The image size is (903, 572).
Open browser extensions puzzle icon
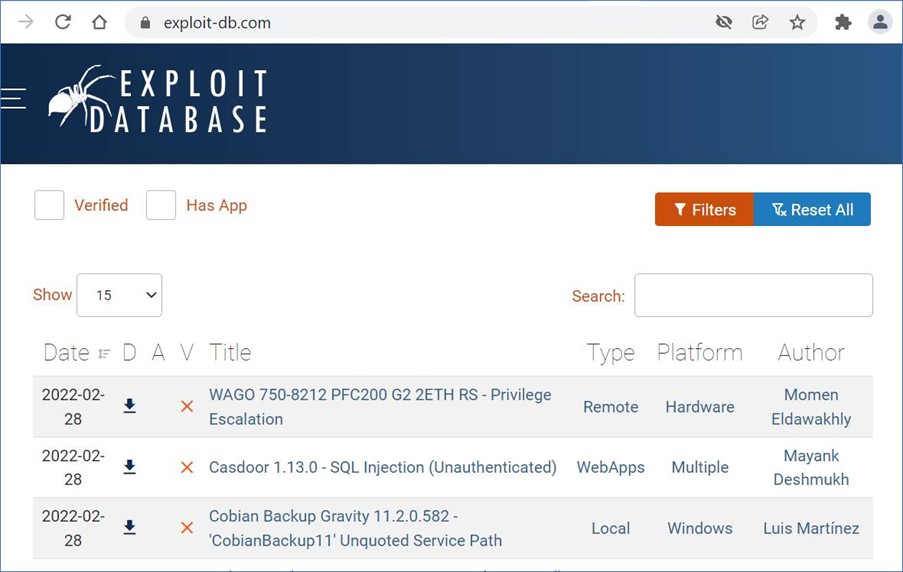click(x=843, y=22)
